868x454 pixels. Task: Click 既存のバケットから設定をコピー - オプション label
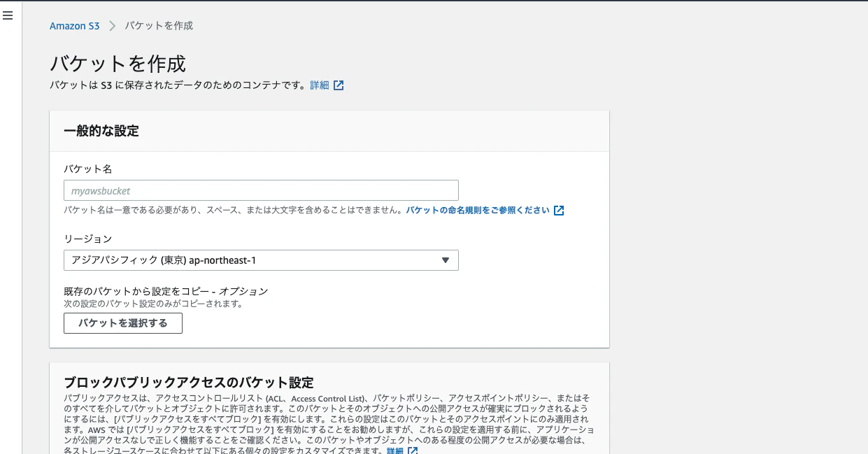coord(166,291)
